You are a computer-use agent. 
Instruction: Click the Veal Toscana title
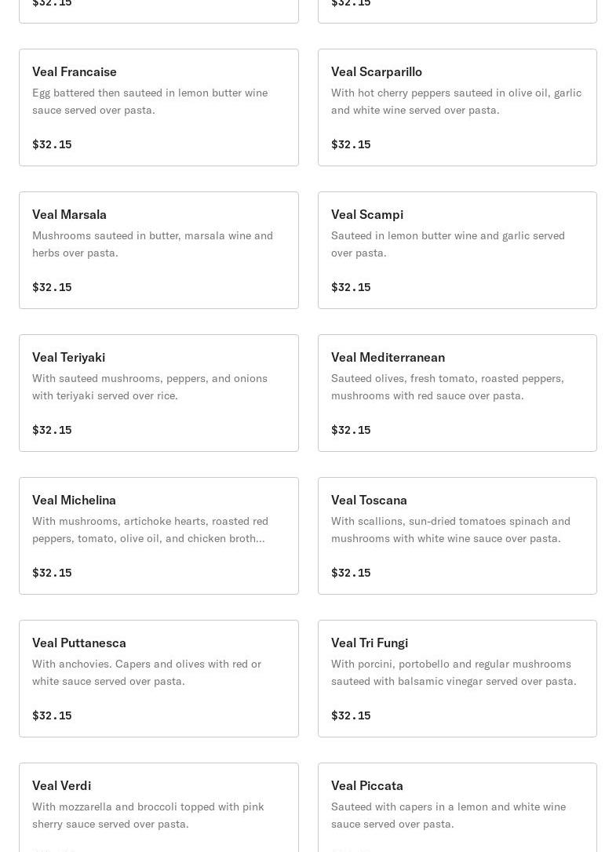(x=369, y=500)
